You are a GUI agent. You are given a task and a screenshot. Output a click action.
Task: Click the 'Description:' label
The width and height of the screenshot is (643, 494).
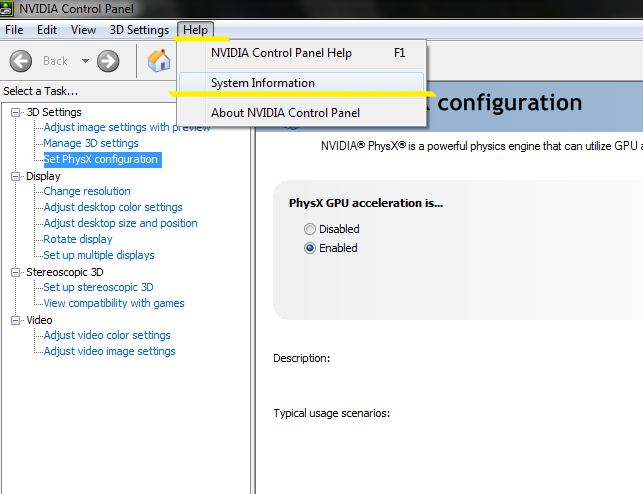[301, 358]
